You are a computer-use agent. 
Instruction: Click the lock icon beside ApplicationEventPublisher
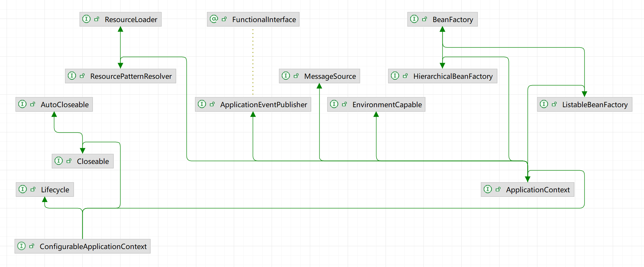[212, 104]
